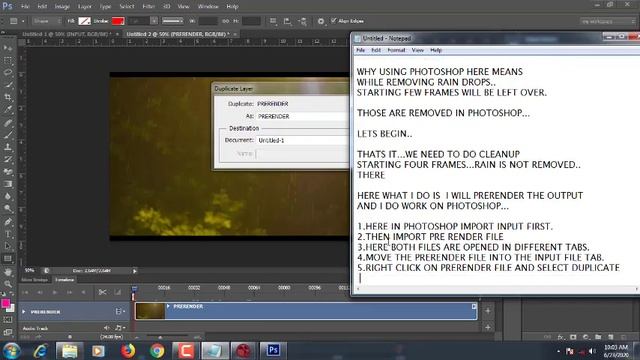Select the Crop tool

click(x=7, y=97)
